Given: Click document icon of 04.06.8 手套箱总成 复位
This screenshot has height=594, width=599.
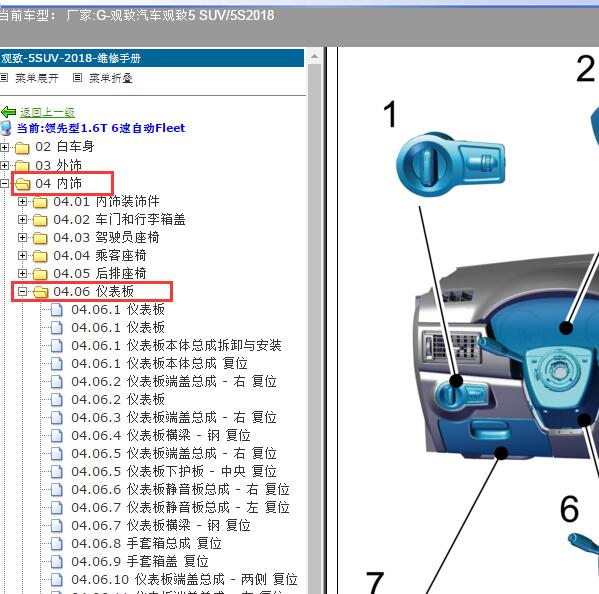Looking at the screenshot, I should (57, 544).
